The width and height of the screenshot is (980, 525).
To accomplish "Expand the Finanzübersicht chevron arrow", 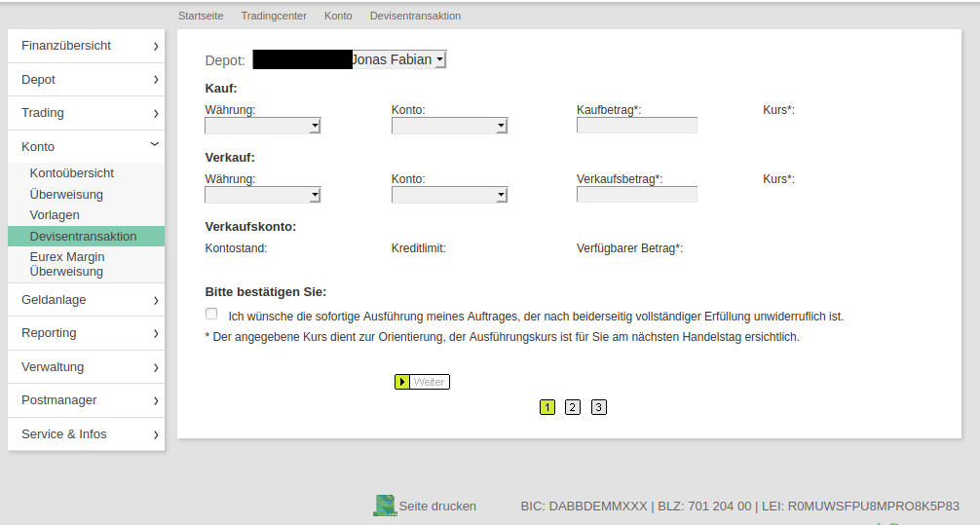I will pyautogui.click(x=155, y=46).
